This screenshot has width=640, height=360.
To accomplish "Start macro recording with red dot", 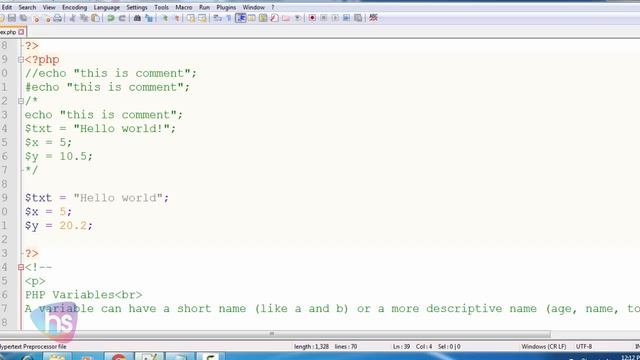I will click(x=312, y=18).
